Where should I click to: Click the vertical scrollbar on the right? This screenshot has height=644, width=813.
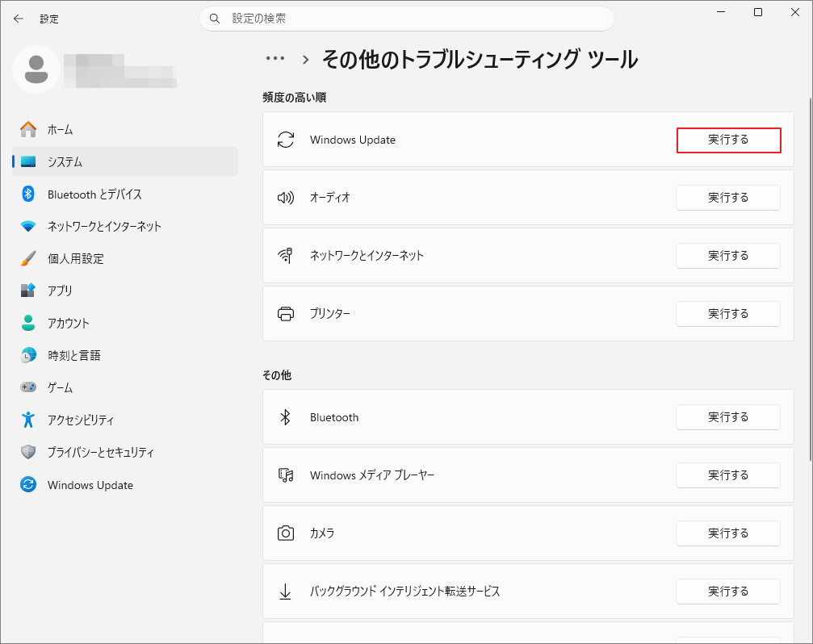coord(810,280)
